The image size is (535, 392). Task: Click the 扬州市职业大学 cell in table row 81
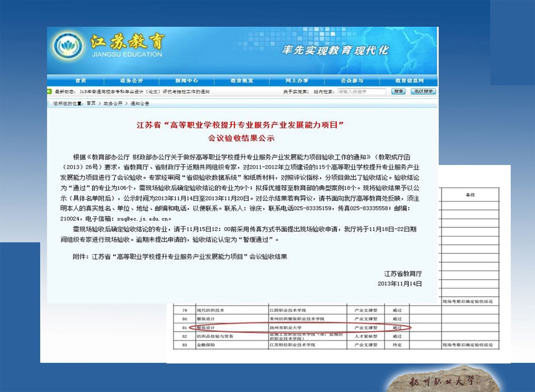(286, 327)
